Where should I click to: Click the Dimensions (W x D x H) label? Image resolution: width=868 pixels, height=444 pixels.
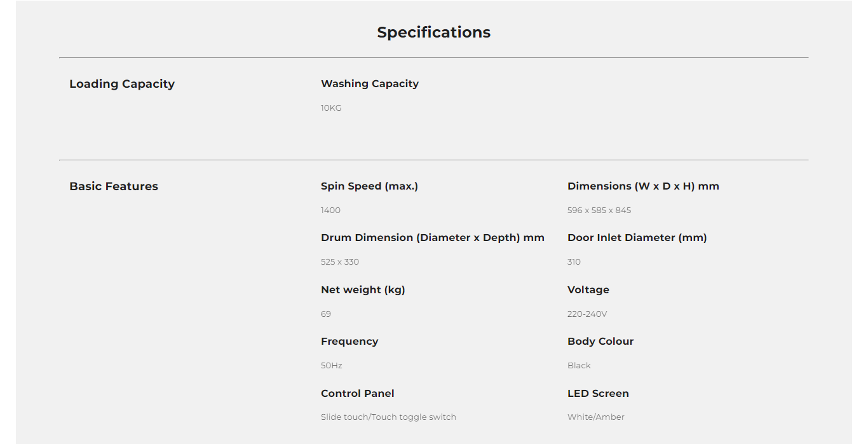(643, 186)
